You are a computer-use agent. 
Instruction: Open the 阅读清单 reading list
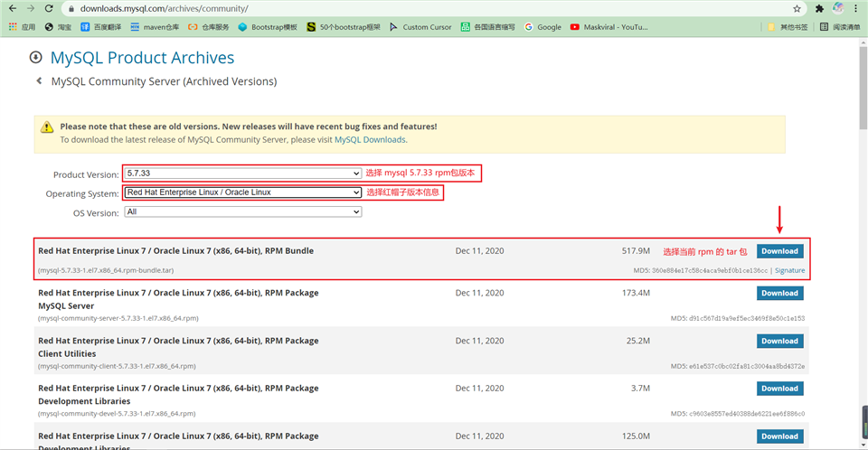click(840, 27)
